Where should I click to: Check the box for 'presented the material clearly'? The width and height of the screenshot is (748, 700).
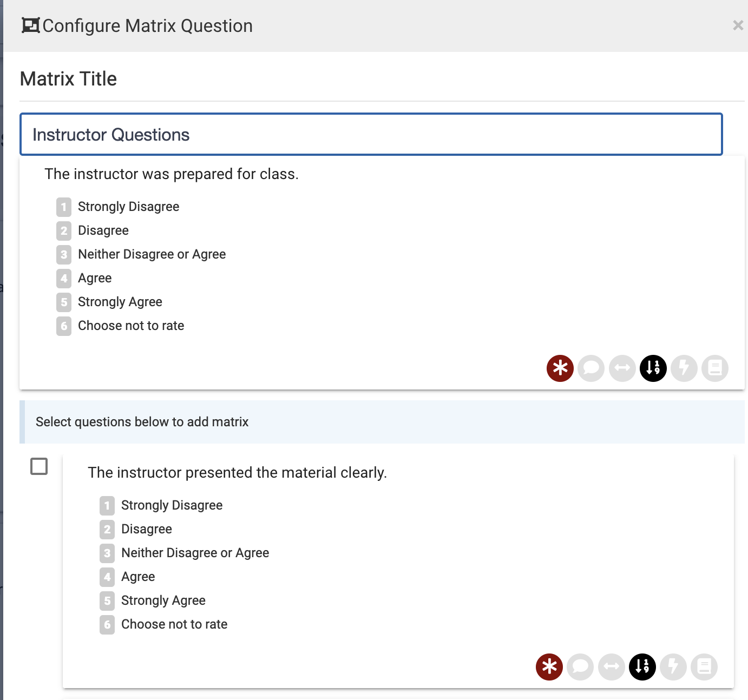[x=39, y=466]
